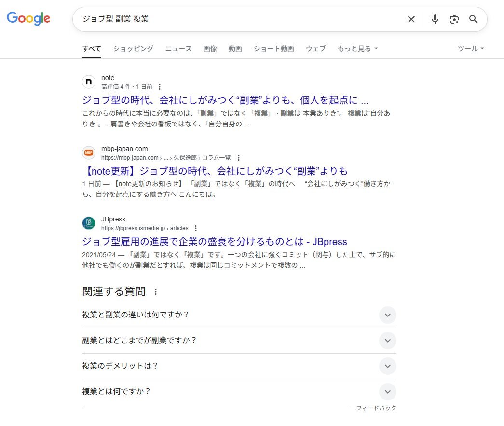504x426 pixels.
Task: Open image search with the camera lens icon
Action: pos(454,19)
